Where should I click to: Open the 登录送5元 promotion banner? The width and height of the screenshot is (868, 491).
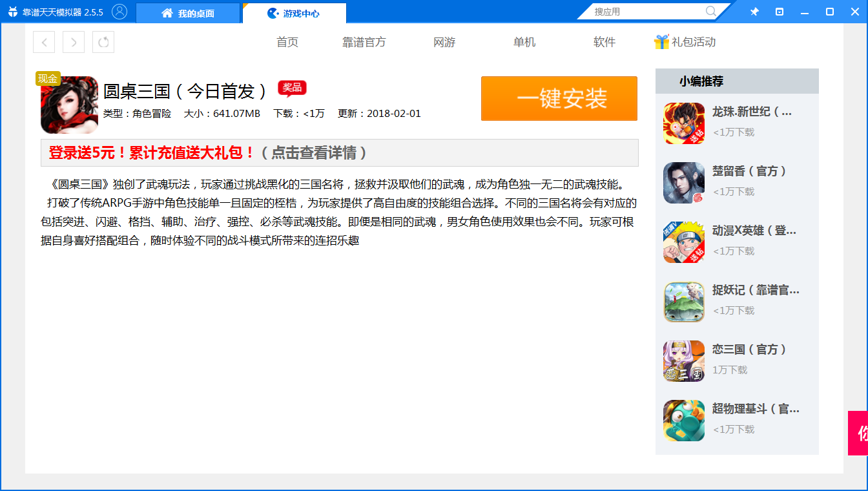(x=340, y=153)
